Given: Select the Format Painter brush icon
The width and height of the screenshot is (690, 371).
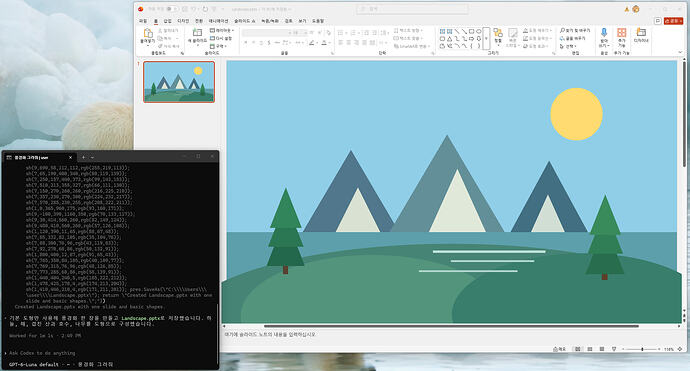Looking at the screenshot, I should [x=161, y=46].
